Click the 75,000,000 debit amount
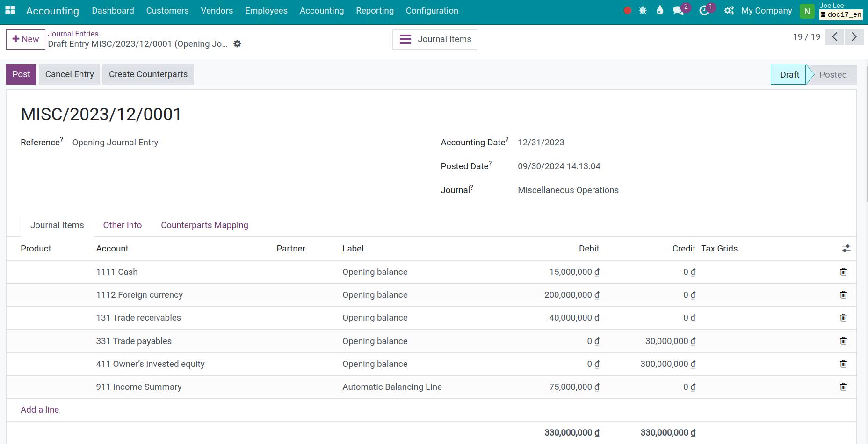Viewport: 868px width, 444px height. (x=574, y=387)
